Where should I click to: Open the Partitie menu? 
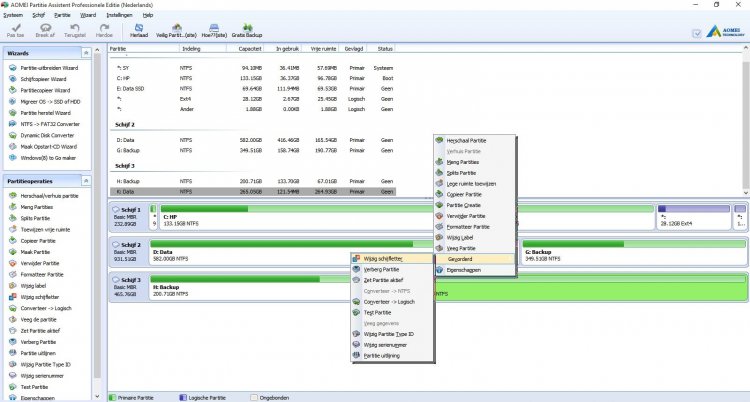tap(62, 15)
